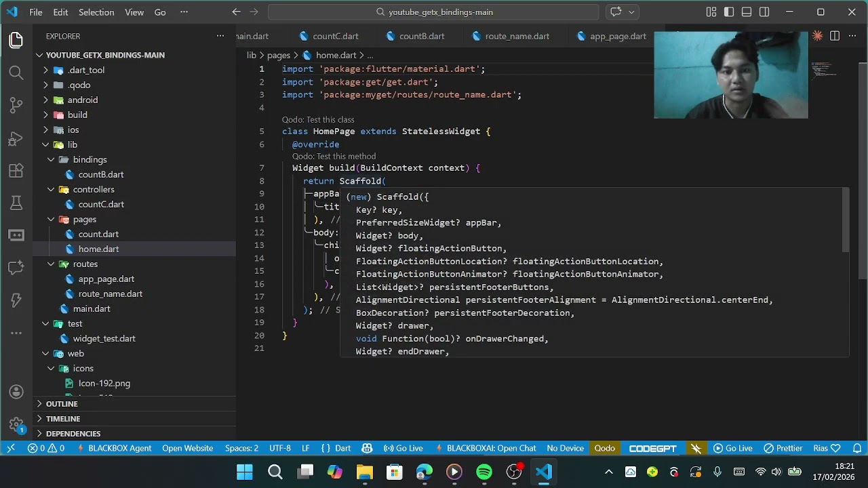This screenshot has width=868, height=488.
Task: Open the errors and warnings indicator
Action: tap(46, 448)
